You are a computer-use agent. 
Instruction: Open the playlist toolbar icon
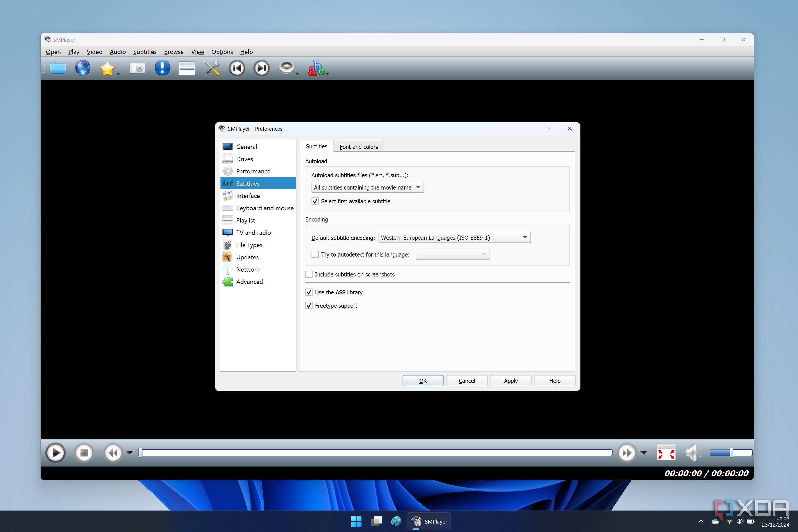pyautogui.click(x=187, y=68)
